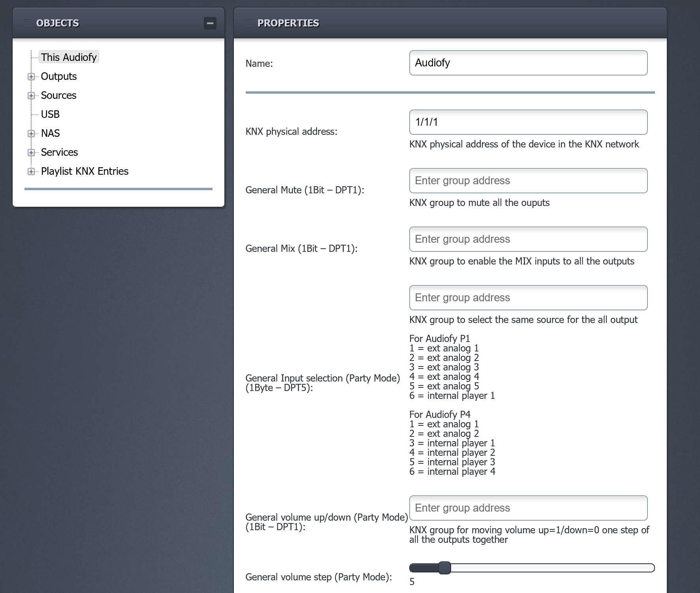Viewport: 700px width, 593px height.
Task: Expand the Playlist KNX Entries node
Action: pos(31,172)
